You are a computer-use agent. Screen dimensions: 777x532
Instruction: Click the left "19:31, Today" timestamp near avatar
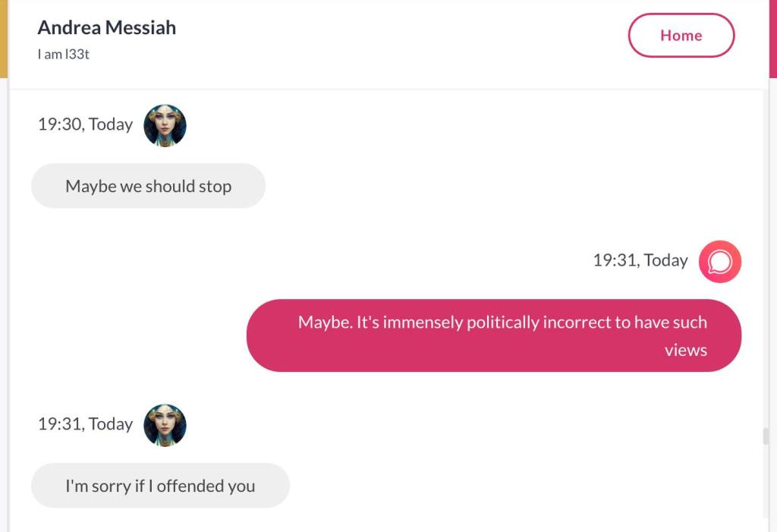(85, 424)
